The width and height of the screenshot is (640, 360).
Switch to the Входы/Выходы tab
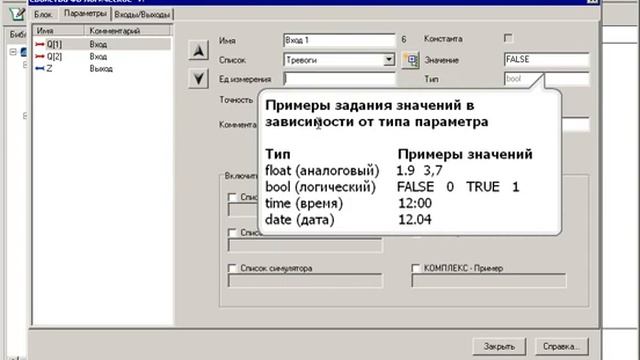tap(142, 14)
